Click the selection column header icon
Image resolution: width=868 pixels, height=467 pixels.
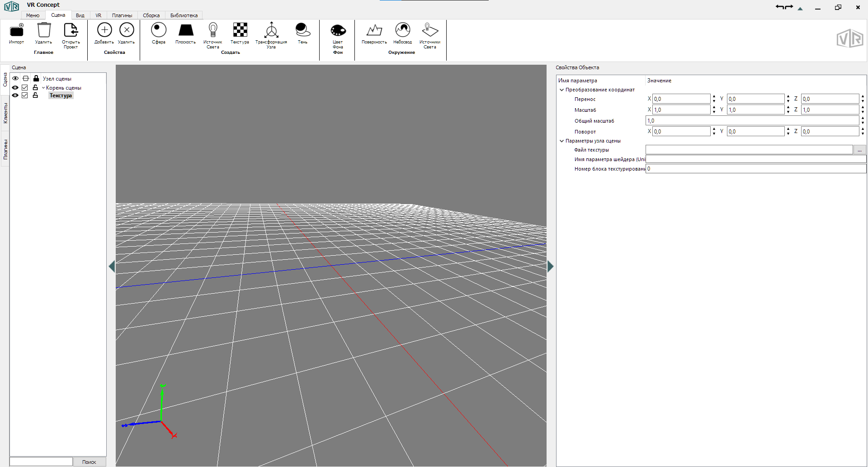coord(26,78)
